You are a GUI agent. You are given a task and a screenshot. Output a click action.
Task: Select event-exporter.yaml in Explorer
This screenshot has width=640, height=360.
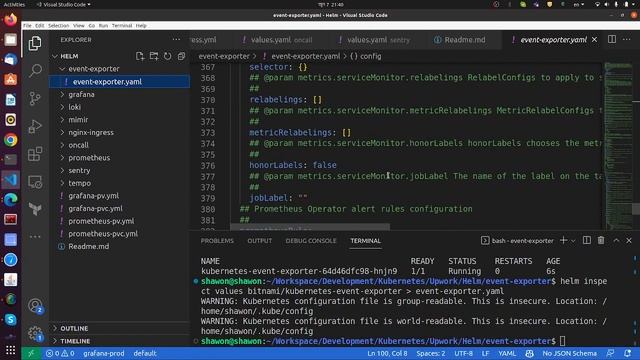(119, 82)
